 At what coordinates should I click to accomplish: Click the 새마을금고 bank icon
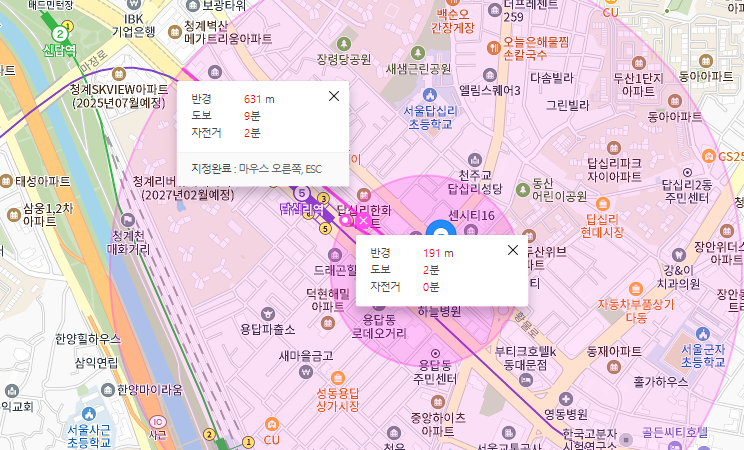click(x=307, y=371)
